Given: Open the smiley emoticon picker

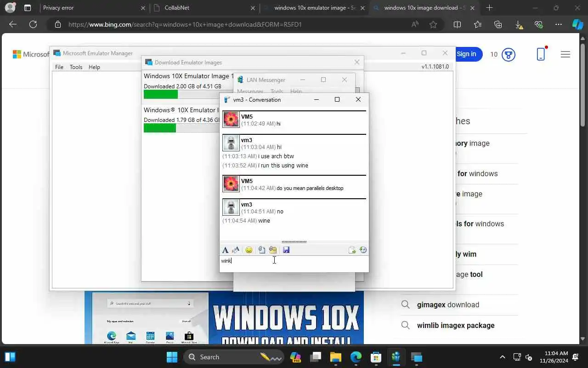Looking at the screenshot, I should pyautogui.click(x=249, y=250).
